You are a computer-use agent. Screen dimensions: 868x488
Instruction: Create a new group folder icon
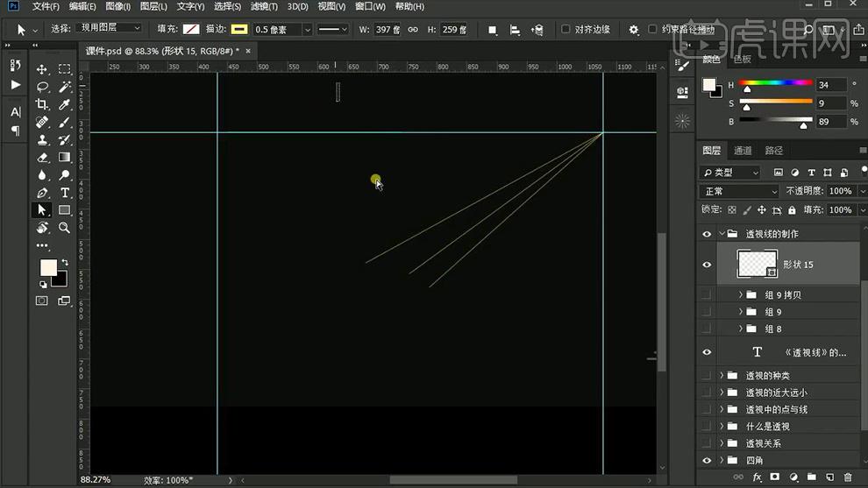(812, 477)
